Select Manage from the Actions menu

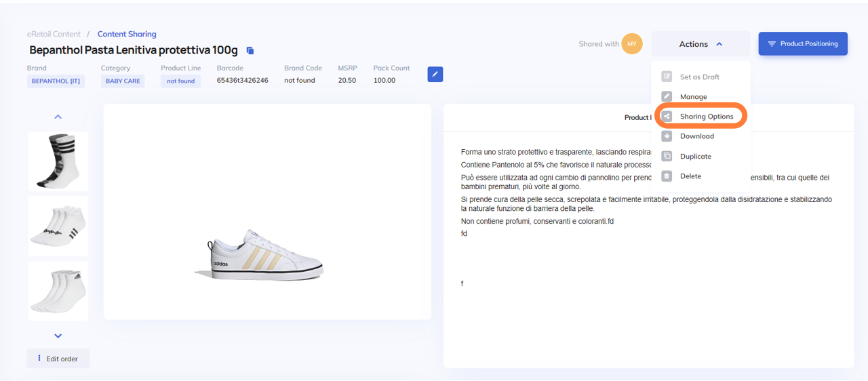point(693,97)
